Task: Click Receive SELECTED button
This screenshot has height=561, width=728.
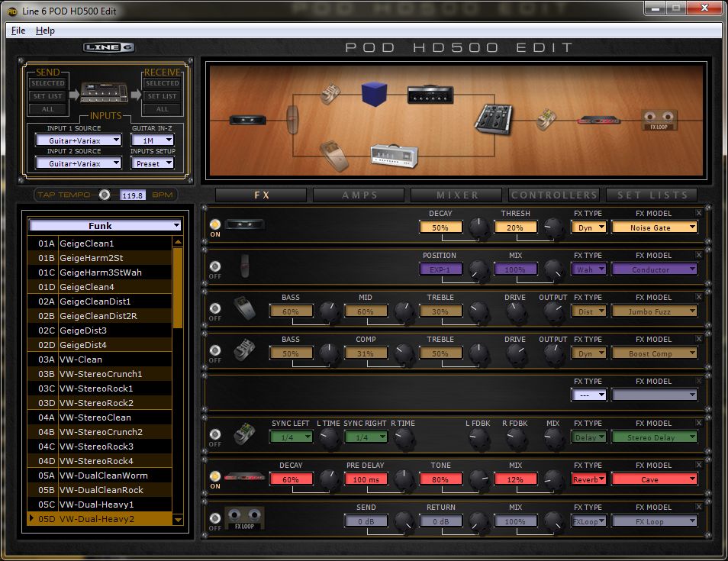Action: 162,83
